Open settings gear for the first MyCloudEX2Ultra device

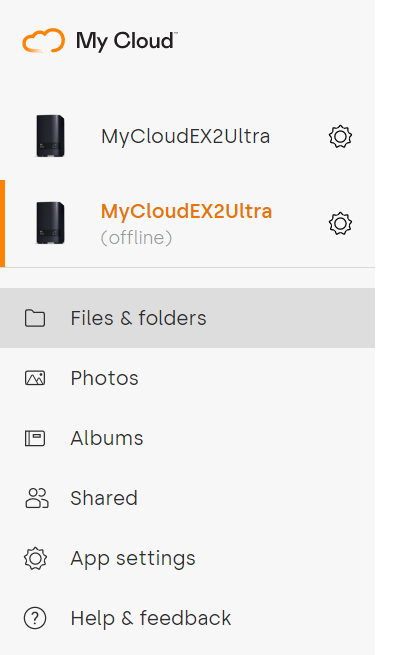340,137
